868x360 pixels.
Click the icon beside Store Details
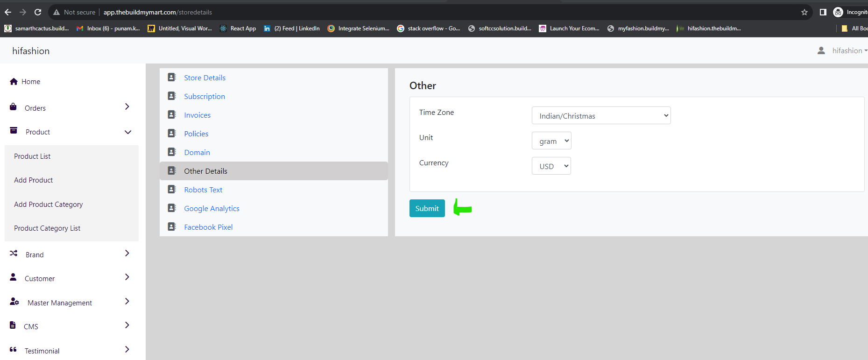click(x=172, y=77)
